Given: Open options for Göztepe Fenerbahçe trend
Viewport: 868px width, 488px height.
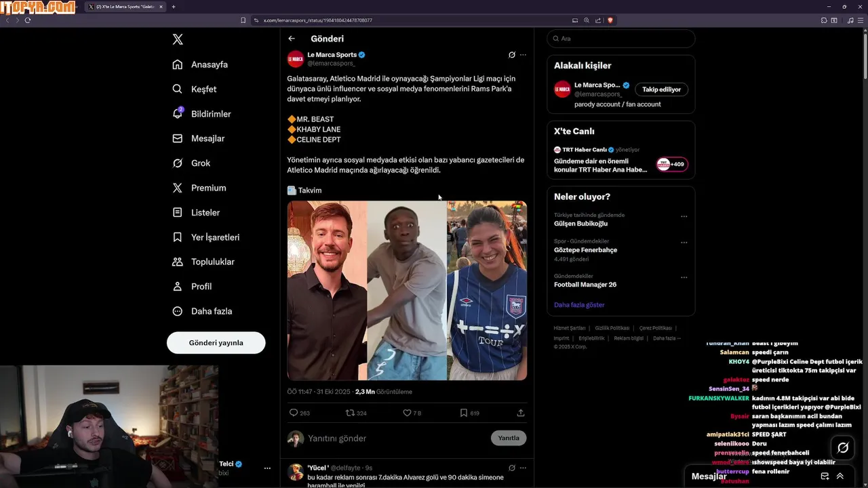Looking at the screenshot, I should click(684, 243).
